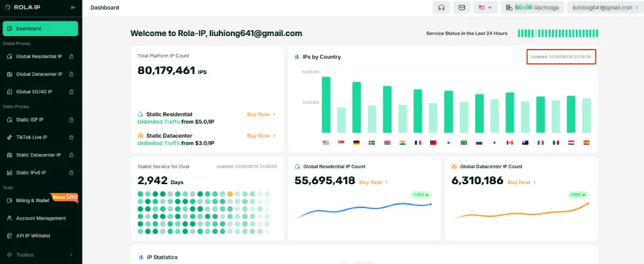Screen dimensions: 644x264
Task: Expand the Toolbox menu chevron
Action: (x=71, y=255)
